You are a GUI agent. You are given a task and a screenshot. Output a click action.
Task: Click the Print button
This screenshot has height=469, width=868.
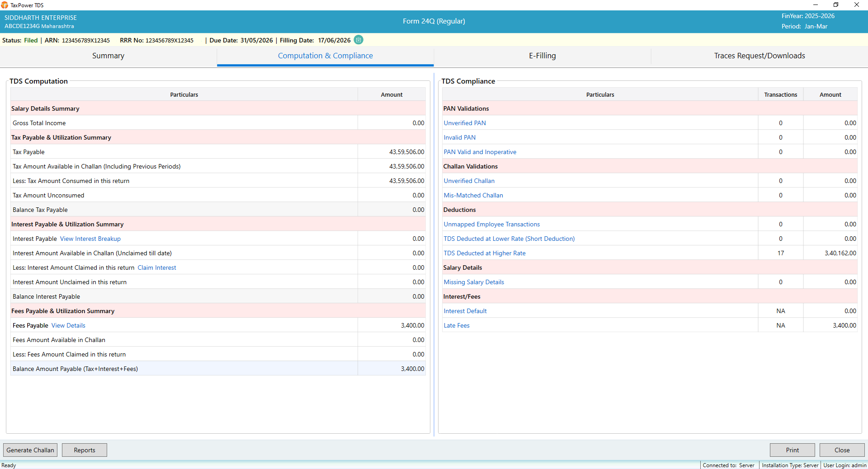[x=793, y=450]
